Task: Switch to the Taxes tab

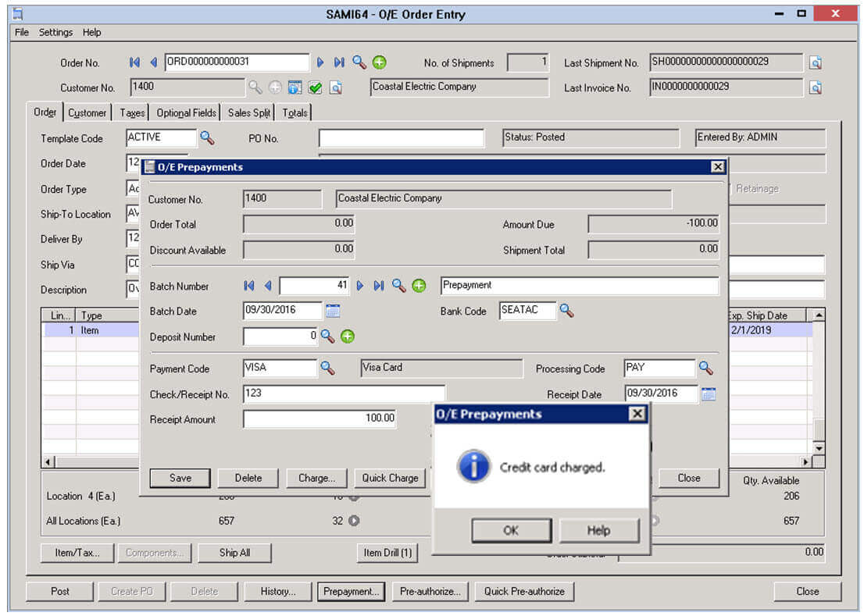Action: [x=131, y=112]
